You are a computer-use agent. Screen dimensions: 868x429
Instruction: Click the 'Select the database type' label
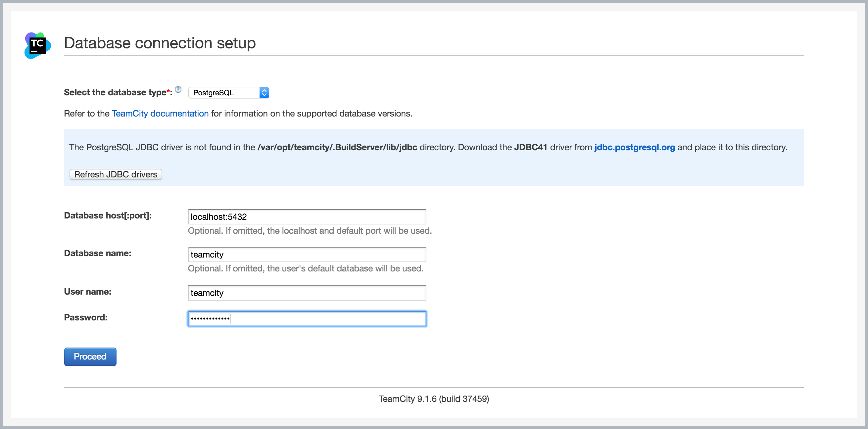point(118,92)
